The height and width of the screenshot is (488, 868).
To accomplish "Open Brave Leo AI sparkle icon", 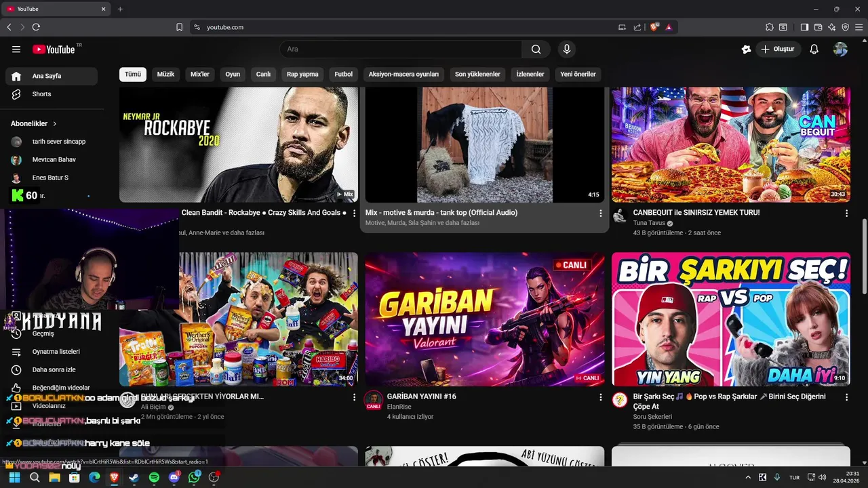I will (x=831, y=27).
